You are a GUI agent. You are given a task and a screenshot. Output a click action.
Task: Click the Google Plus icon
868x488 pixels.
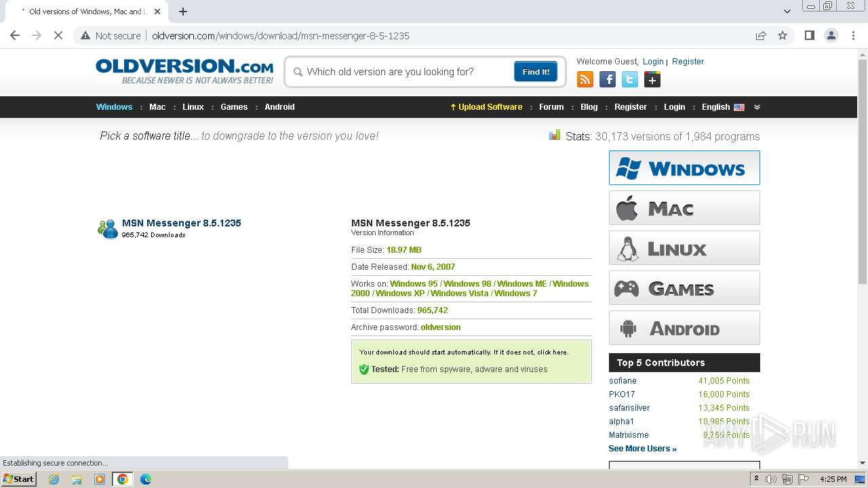pos(652,80)
